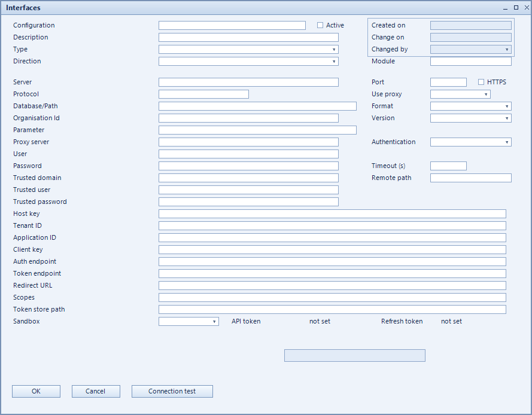This screenshot has height=415, width=532.
Task: Focus the Application ID field
Action: pyautogui.click(x=332, y=237)
